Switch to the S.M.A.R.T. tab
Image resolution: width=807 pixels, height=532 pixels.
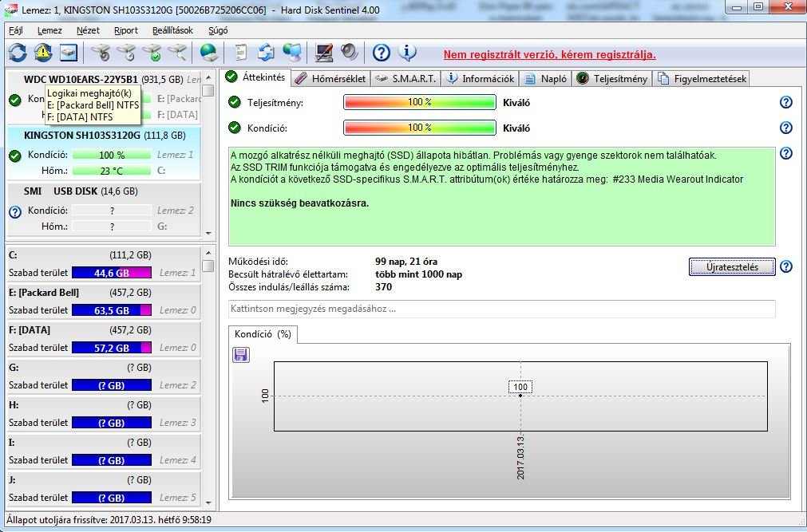tap(405, 79)
